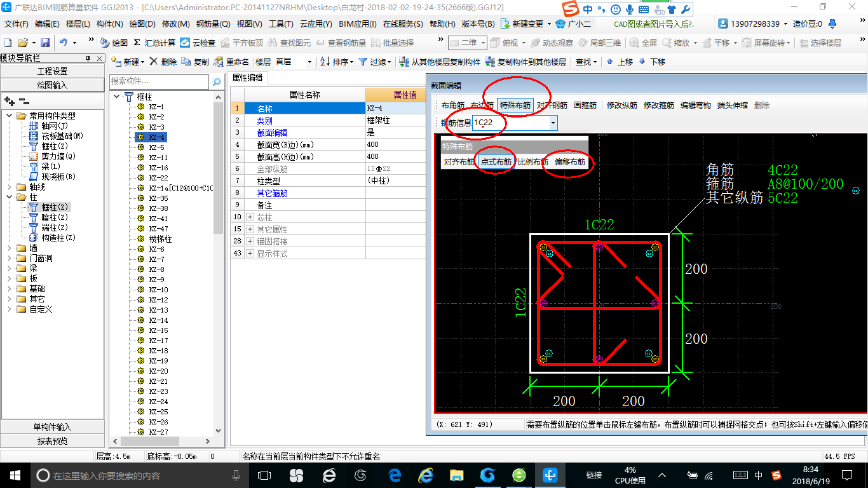Click 画箍筋 in section editor

(x=585, y=105)
